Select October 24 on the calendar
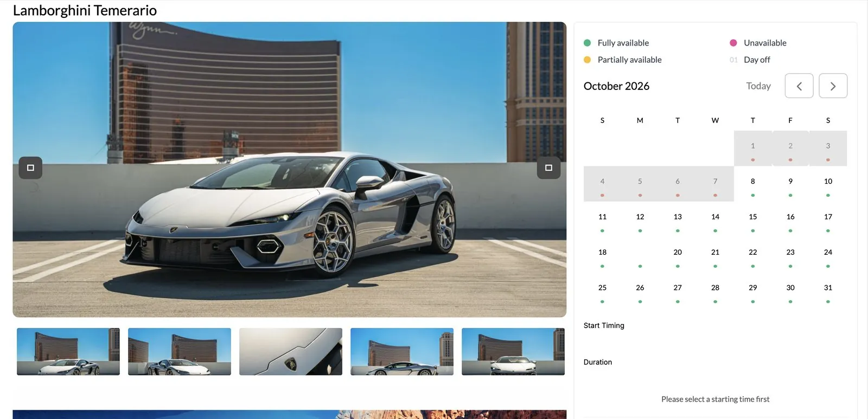The image size is (868, 419). click(x=828, y=255)
